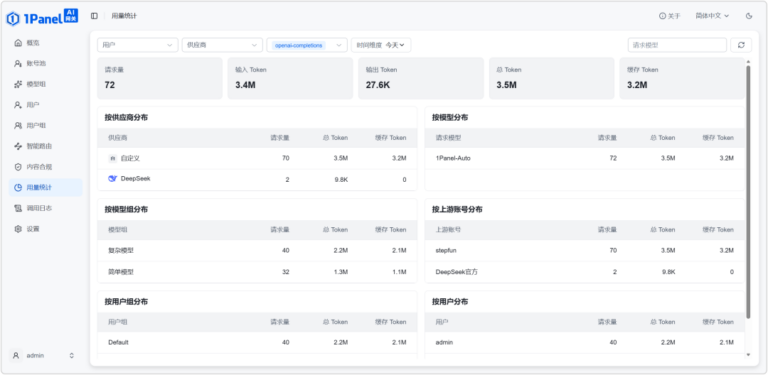Click the 1Panel logo
768x375 pixels.
pyautogui.click(x=42, y=18)
